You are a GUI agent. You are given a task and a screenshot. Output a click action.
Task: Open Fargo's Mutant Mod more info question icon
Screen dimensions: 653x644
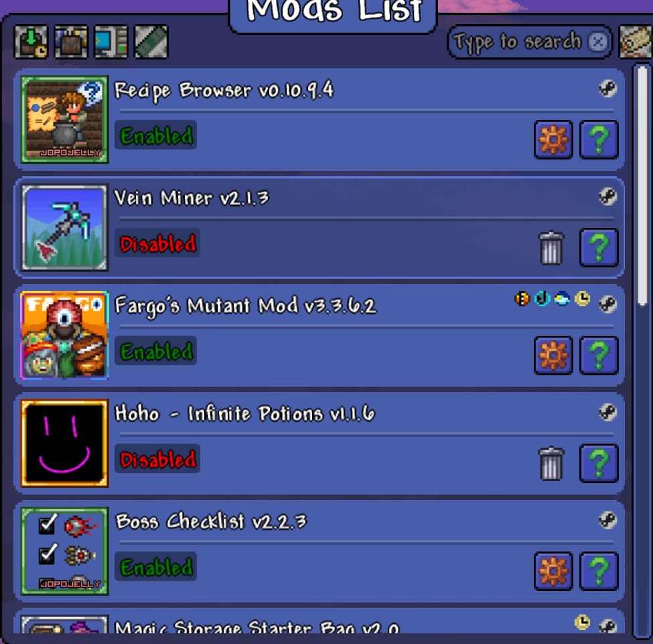(x=599, y=356)
